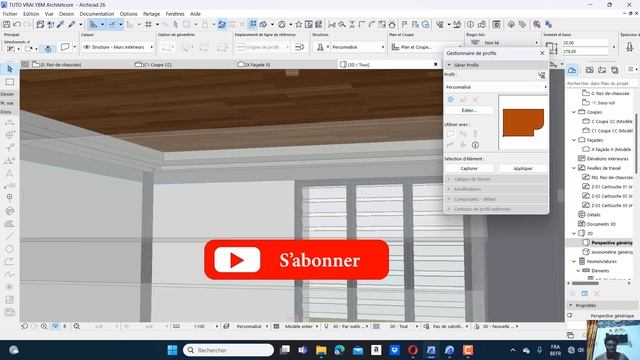Add new profile with plus icon
This screenshot has width=640, height=360.
tap(451, 100)
